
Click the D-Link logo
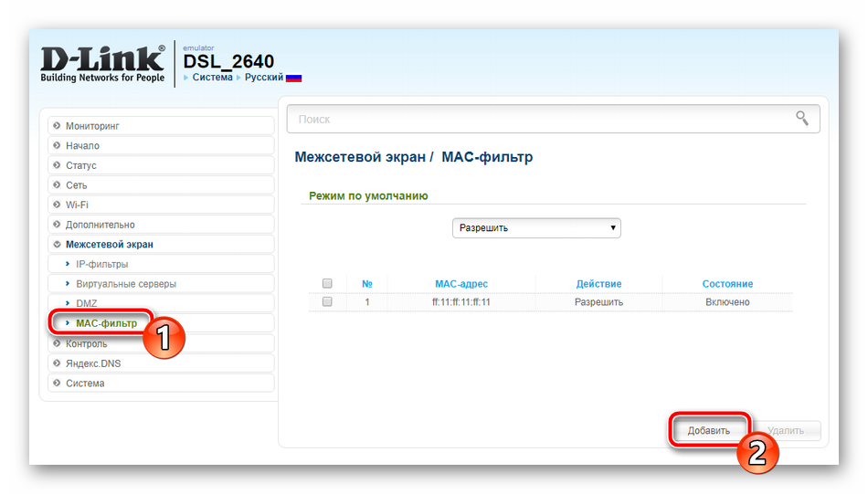pos(102,64)
